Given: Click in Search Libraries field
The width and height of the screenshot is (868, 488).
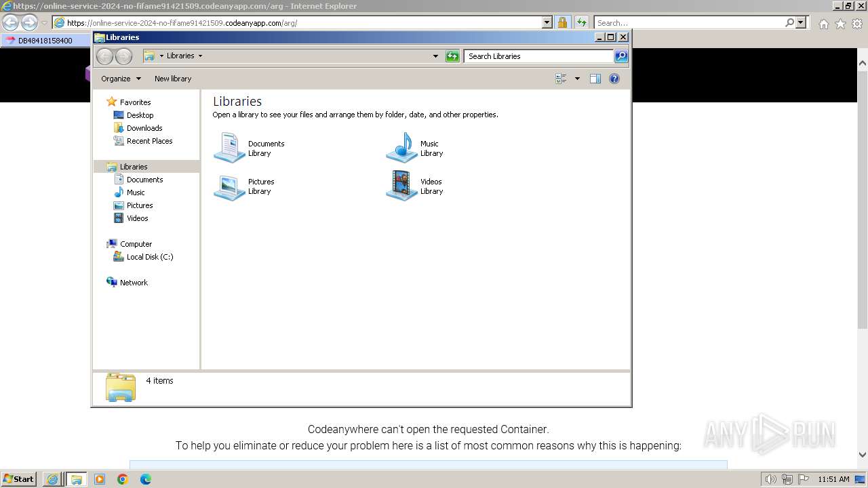Looking at the screenshot, I should coord(539,56).
